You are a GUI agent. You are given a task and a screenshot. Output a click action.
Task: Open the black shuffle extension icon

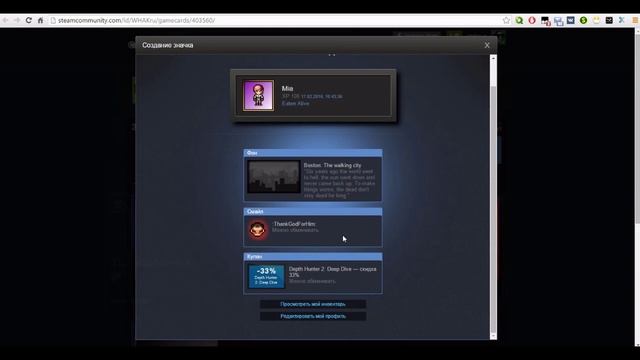609,20
